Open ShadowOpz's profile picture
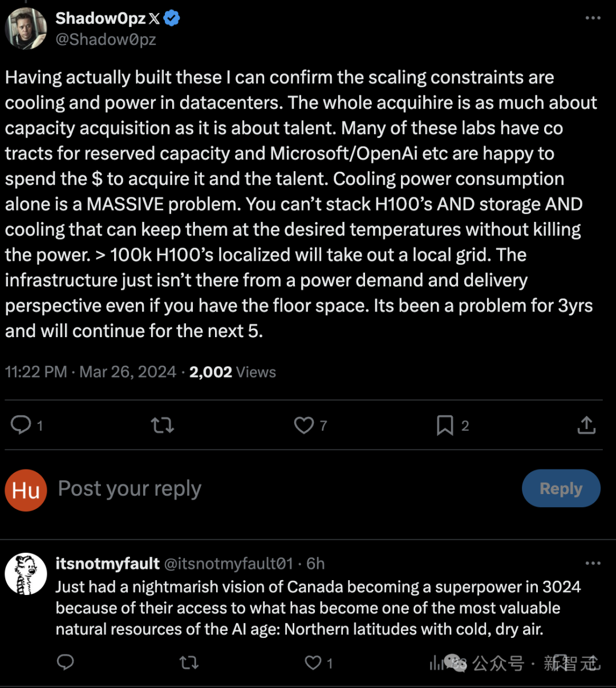The height and width of the screenshot is (688, 616). [26, 29]
